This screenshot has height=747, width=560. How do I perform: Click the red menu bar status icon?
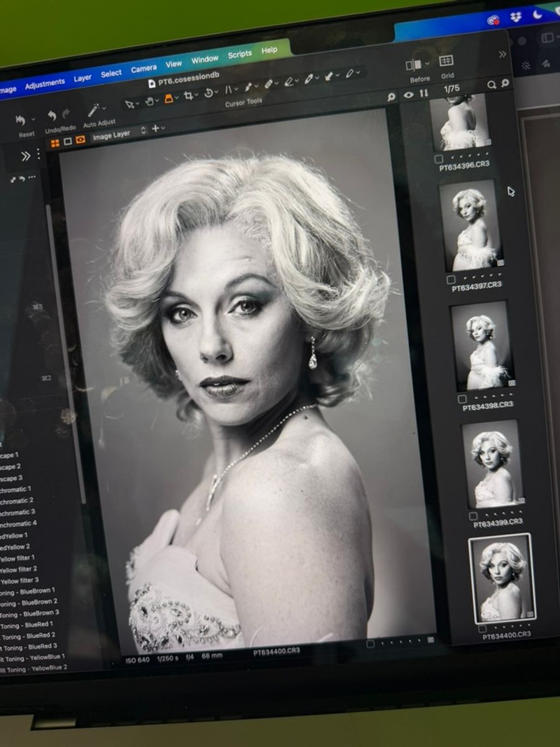pyautogui.click(x=494, y=20)
